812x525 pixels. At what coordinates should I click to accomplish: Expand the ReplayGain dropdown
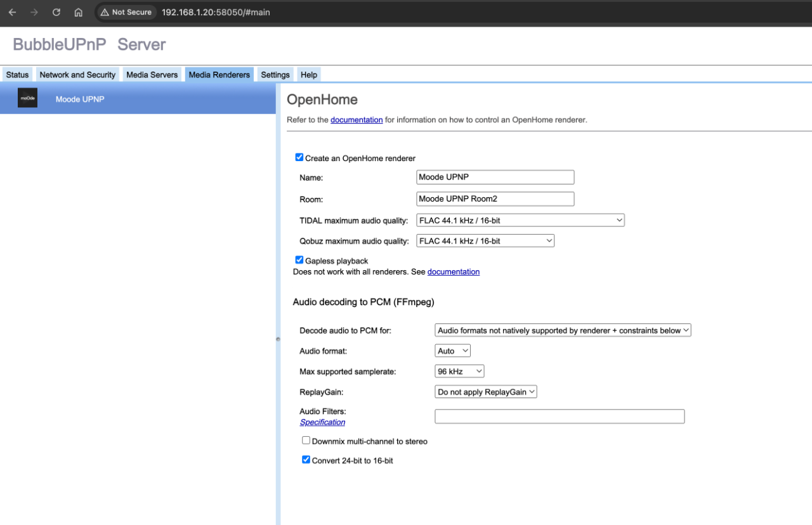[x=486, y=392]
